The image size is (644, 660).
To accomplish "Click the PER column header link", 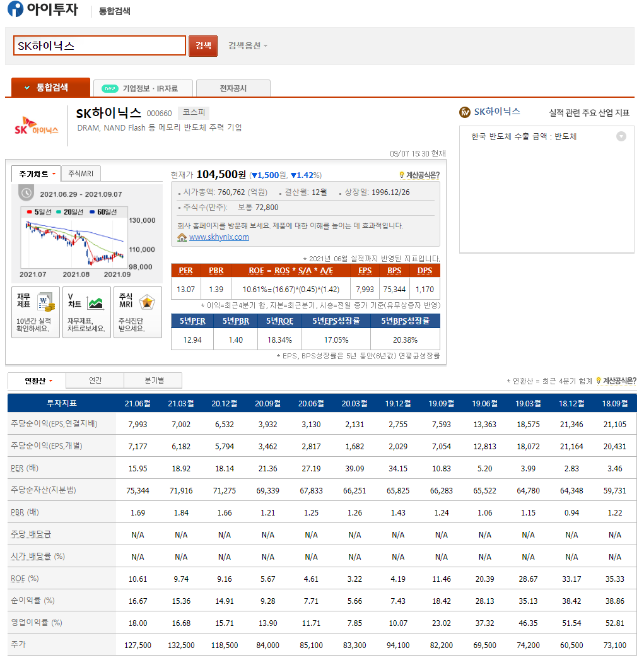I will [x=185, y=271].
